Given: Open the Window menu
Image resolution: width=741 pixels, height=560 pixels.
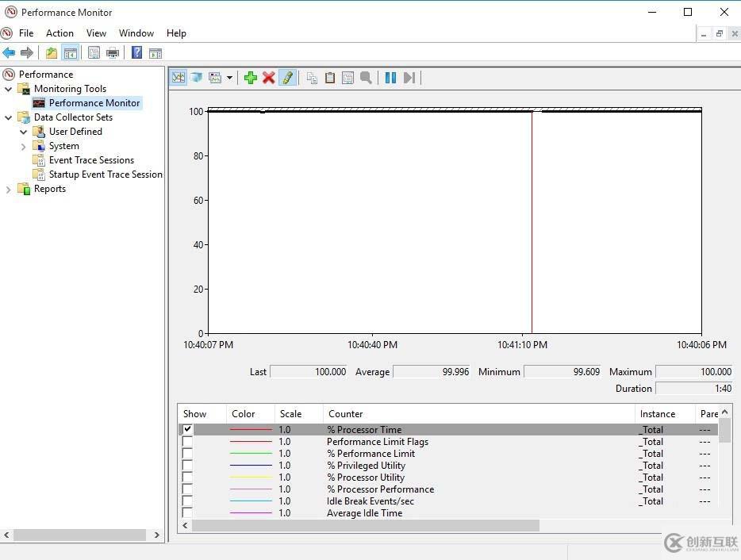Looking at the screenshot, I should [136, 33].
